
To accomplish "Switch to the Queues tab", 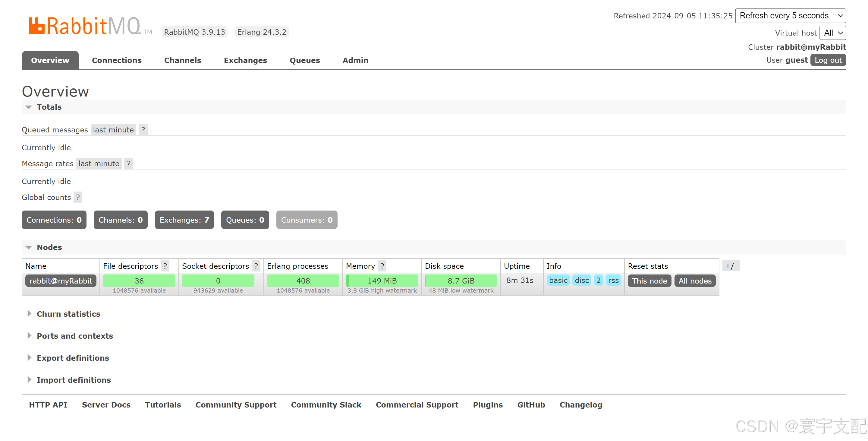I will 305,60.
